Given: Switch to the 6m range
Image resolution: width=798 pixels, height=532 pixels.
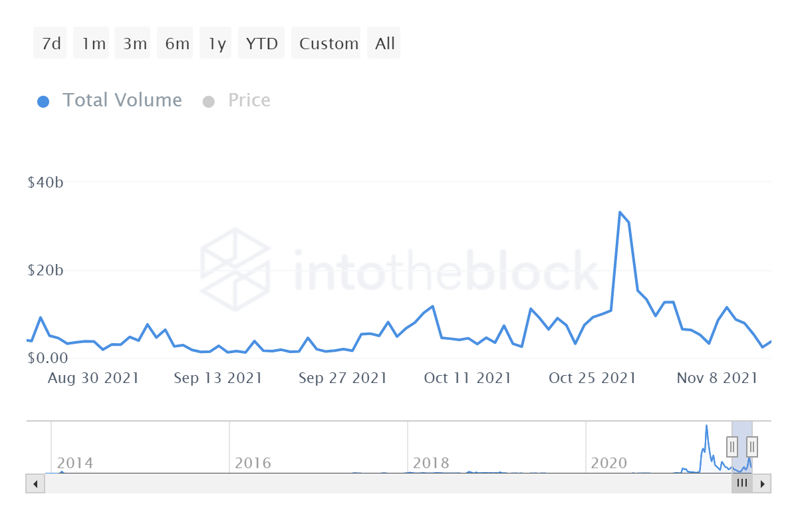Looking at the screenshot, I should (x=177, y=43).
